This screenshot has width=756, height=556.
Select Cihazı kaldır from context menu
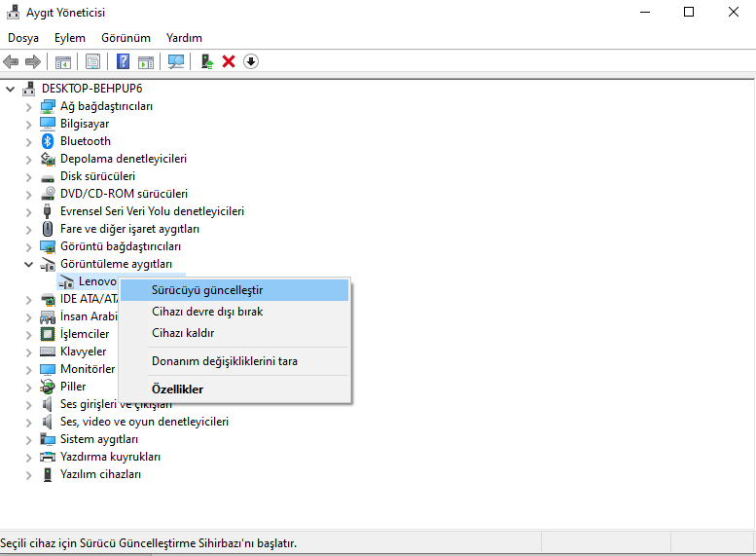183,333
